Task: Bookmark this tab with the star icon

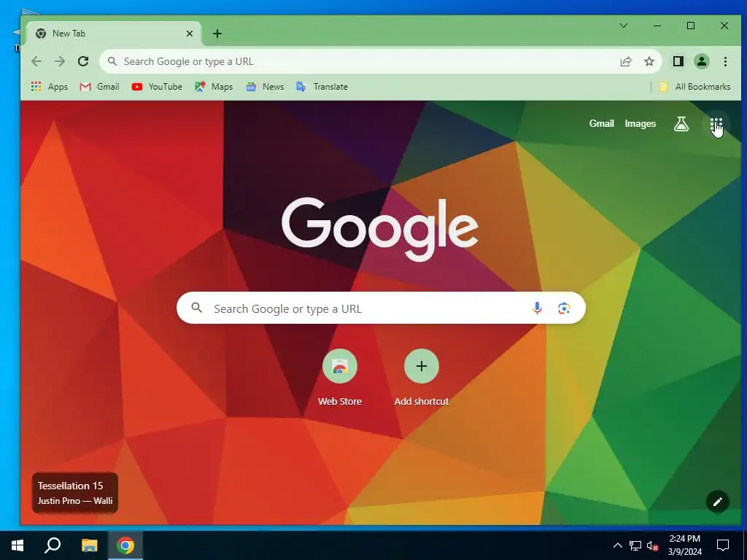Action: (649, 61)
